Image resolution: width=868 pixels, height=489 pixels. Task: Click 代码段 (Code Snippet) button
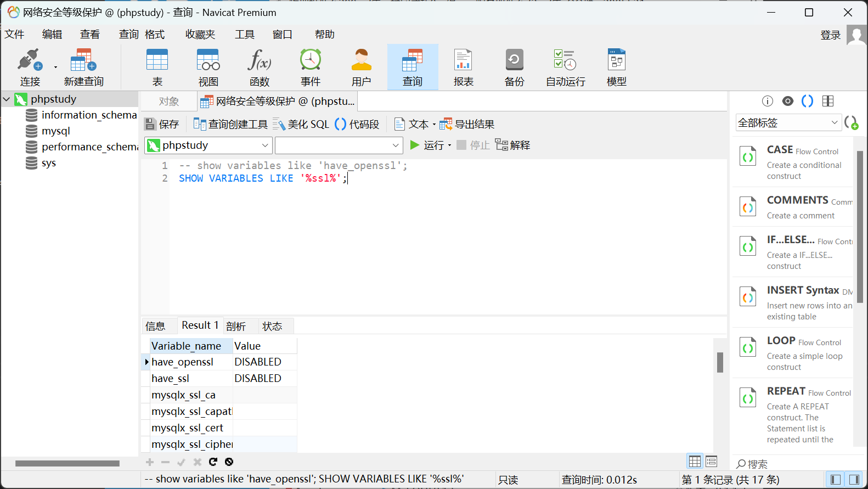point(357,124)
